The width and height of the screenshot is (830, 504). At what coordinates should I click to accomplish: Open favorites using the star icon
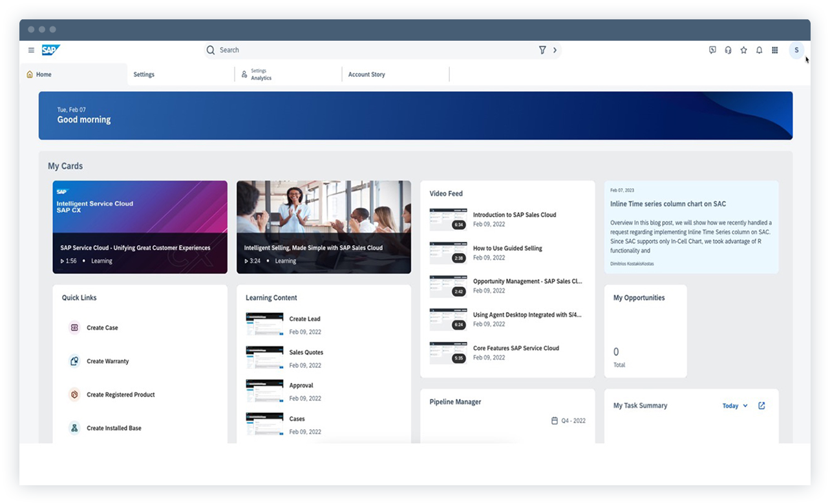click(x=743, y=50)
